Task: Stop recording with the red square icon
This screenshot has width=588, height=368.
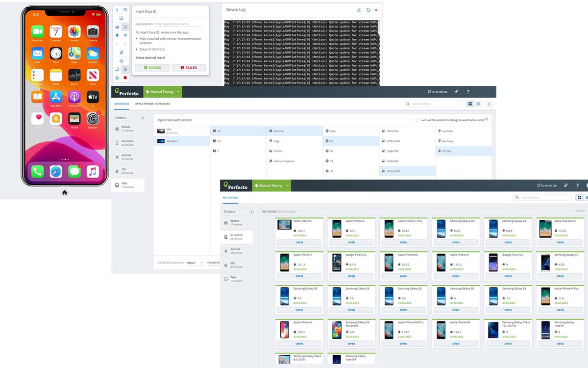Action: [x=125, y=78]
